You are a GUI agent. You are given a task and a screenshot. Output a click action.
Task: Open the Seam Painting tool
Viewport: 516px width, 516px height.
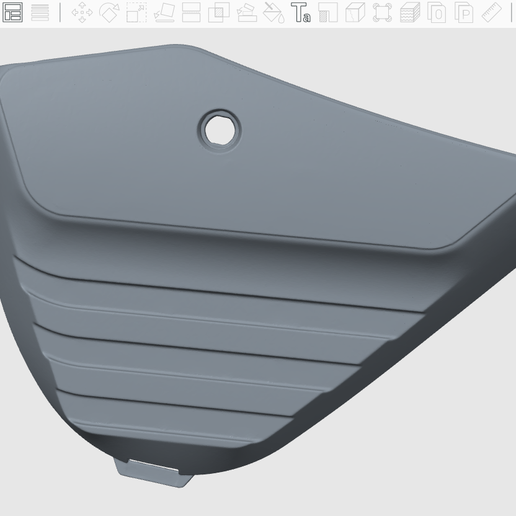(328, 12)
